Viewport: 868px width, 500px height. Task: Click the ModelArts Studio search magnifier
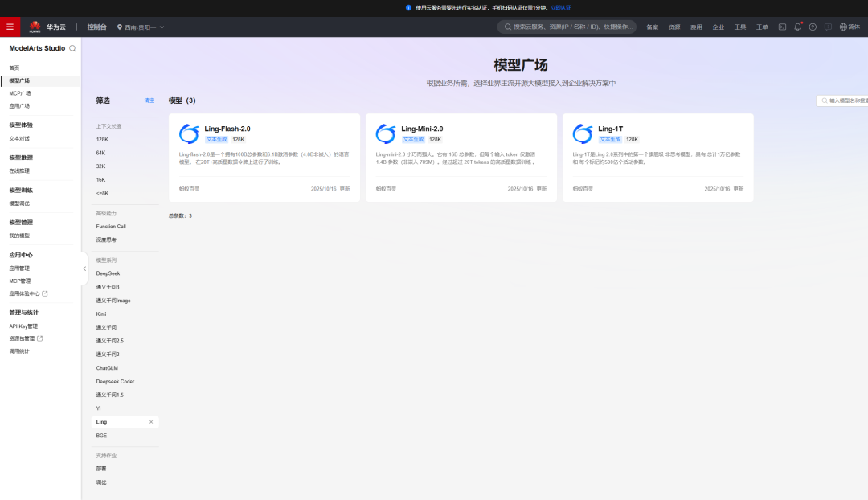click(72, 48)
